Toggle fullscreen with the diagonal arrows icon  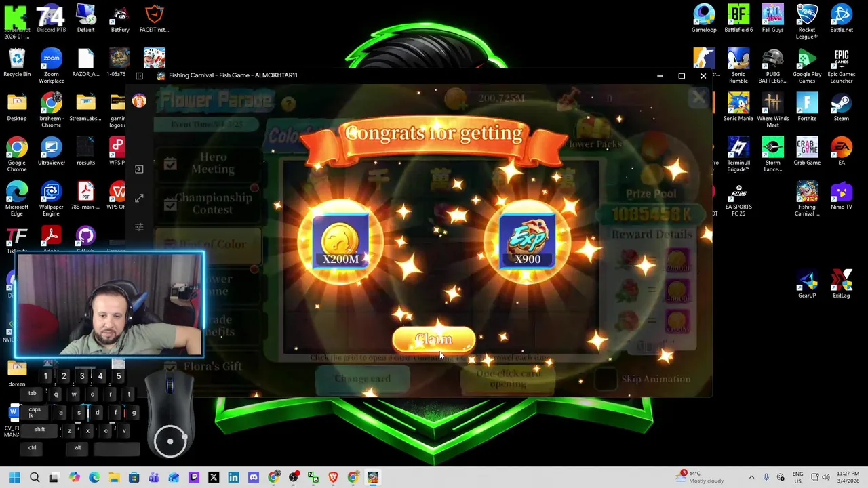[139, 198]
